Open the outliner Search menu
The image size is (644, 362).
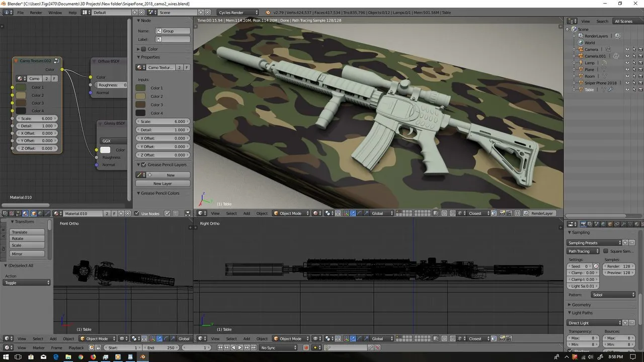(x=602, y=21)
